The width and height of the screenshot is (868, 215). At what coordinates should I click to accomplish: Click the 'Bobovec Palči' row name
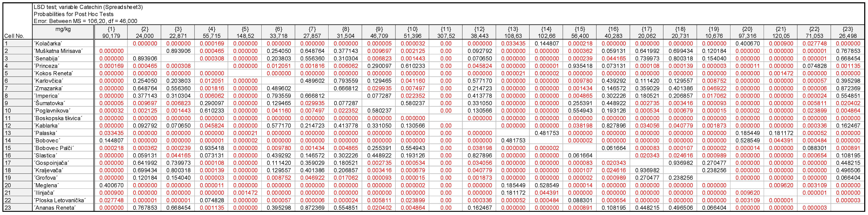[x=54, y=148]
